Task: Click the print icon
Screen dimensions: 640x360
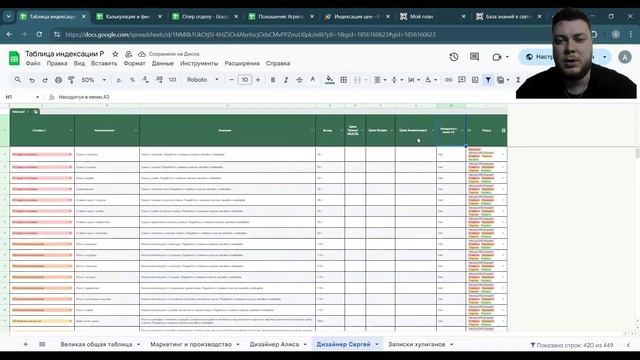Action: tap(58, 80)
